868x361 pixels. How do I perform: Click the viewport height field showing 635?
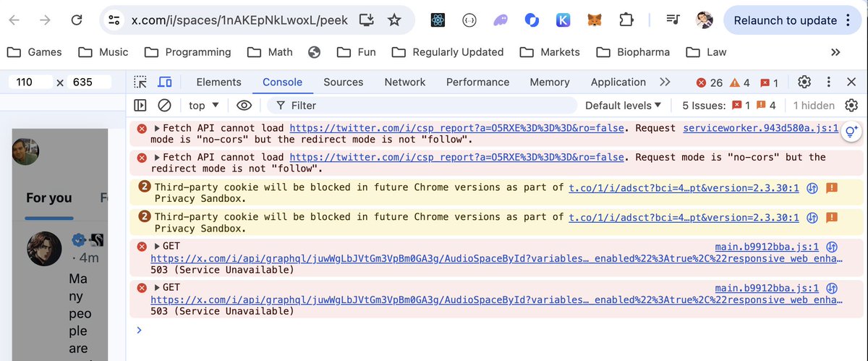click(x=90, y=82)
